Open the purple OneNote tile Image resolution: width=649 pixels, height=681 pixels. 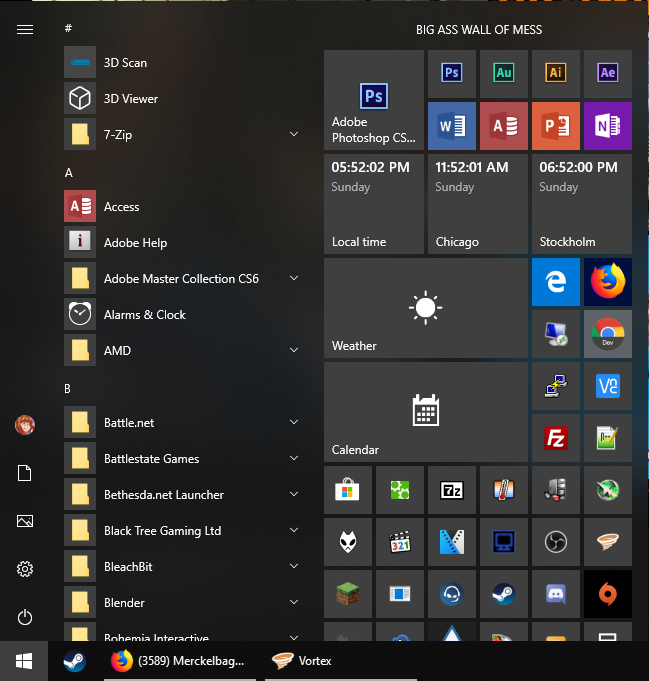[608, 126]
